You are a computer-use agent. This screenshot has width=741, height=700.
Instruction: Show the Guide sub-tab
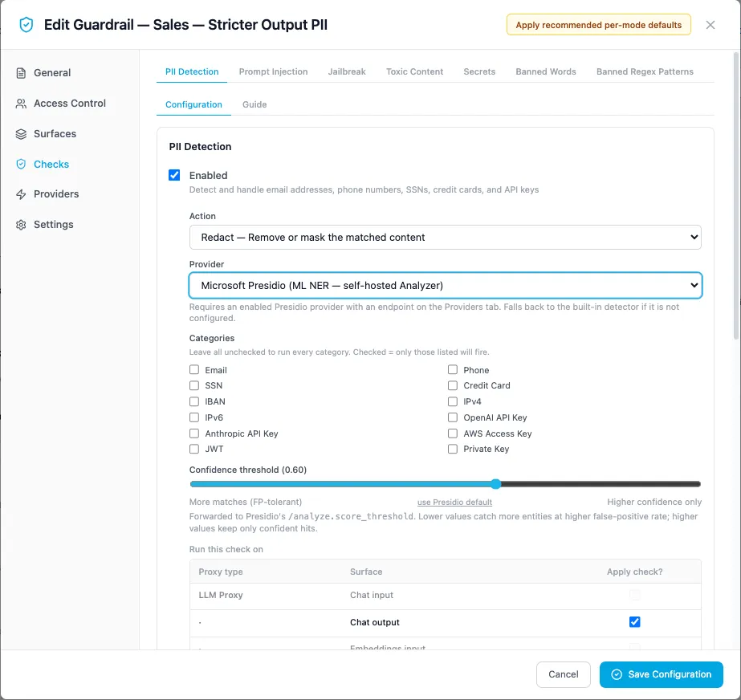coord(254,104)
